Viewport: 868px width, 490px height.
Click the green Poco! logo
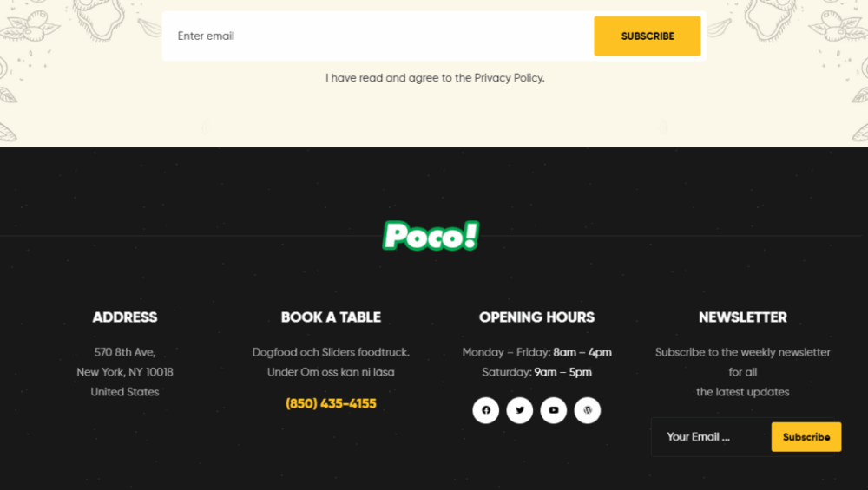tap(431, 236)
